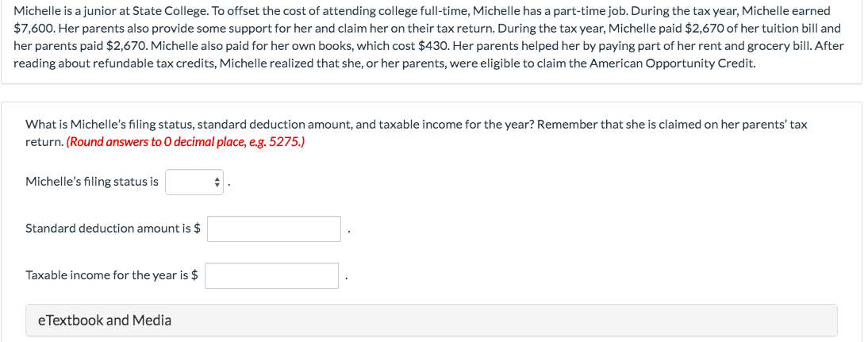
Task: Click the example value "5275" in red text
Action: (x=287, y=142)
